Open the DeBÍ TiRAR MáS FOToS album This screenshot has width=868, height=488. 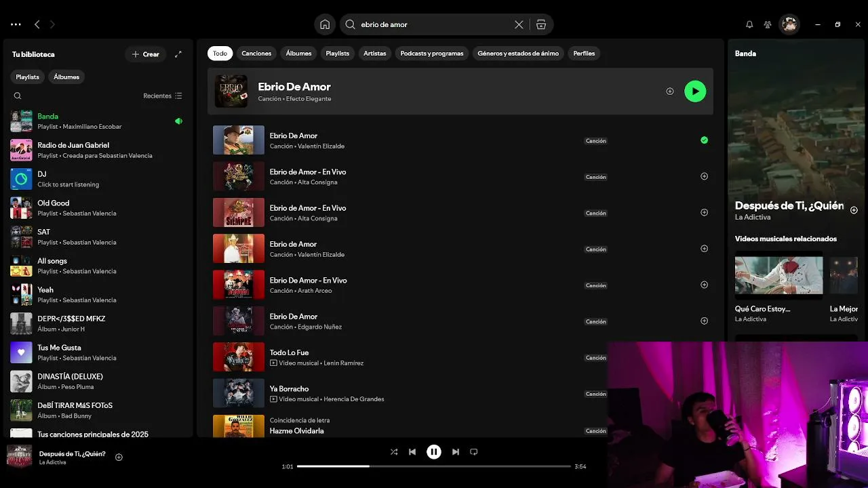[98, 410]
